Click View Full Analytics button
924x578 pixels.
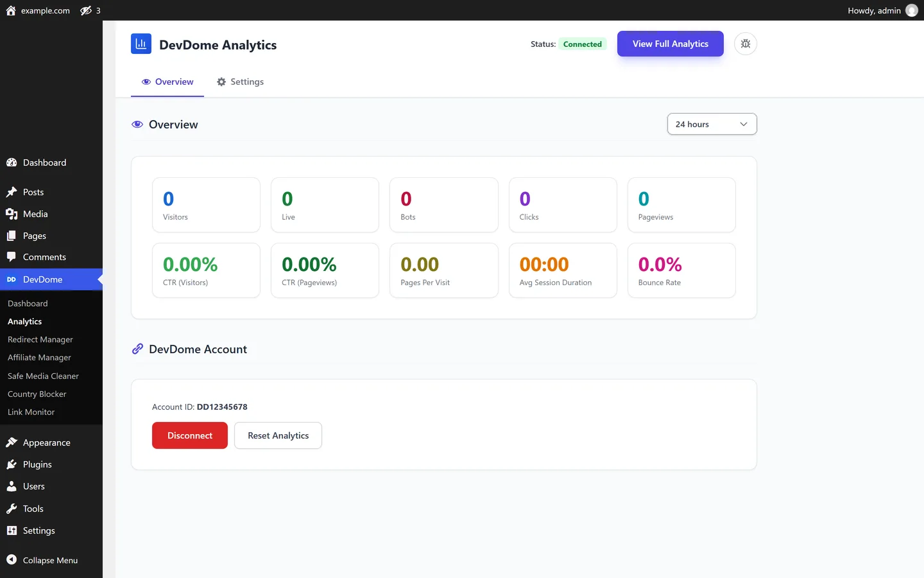click(671, 44)
